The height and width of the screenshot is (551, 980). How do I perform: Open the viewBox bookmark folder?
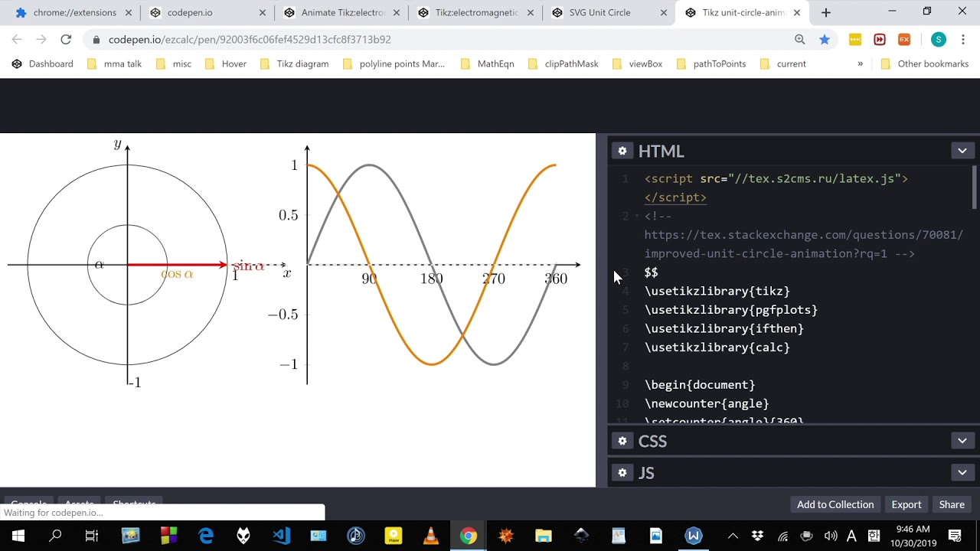tap(637, 64)
